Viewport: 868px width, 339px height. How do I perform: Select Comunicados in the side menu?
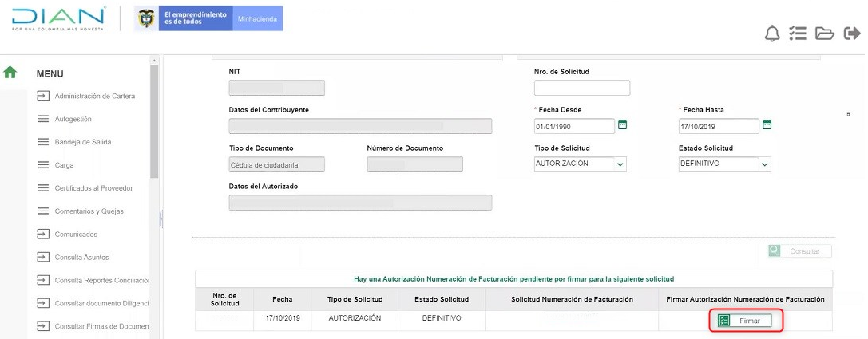75,235
